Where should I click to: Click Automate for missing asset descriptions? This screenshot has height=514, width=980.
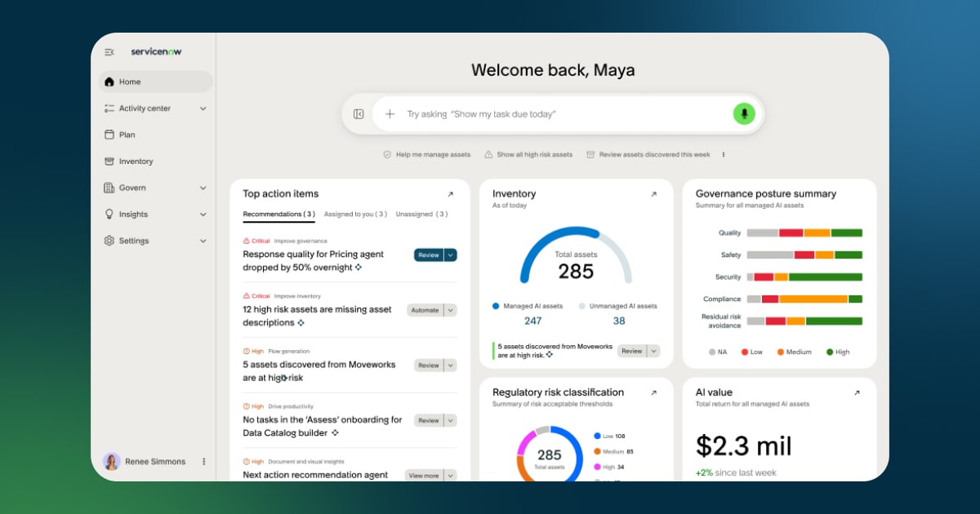click(425, 310)
